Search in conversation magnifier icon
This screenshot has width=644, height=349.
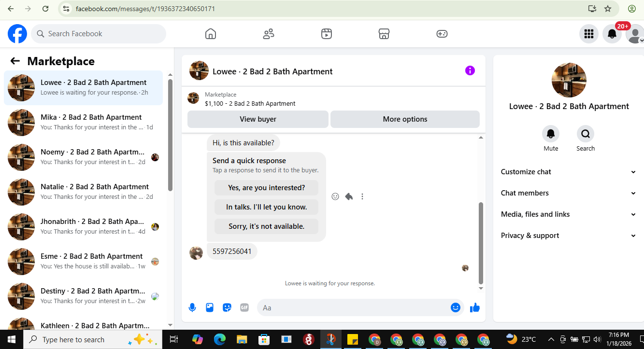click(586, 134)
